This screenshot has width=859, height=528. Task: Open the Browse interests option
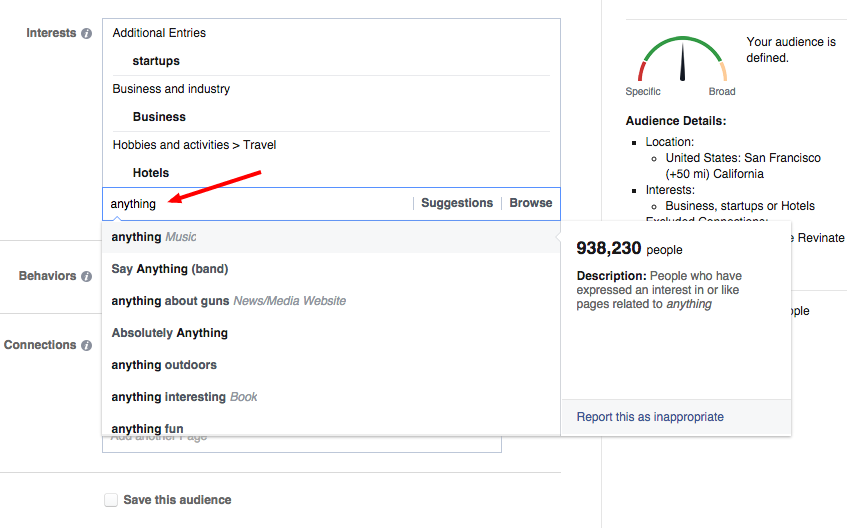(530, 203)
